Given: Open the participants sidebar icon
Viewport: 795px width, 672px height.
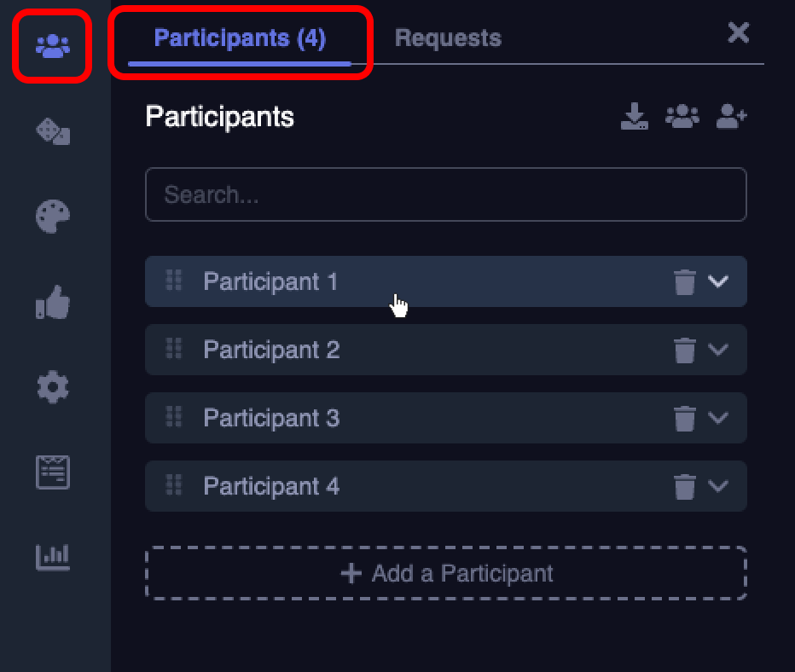Looking at the screenshot, I should [52, 45].
